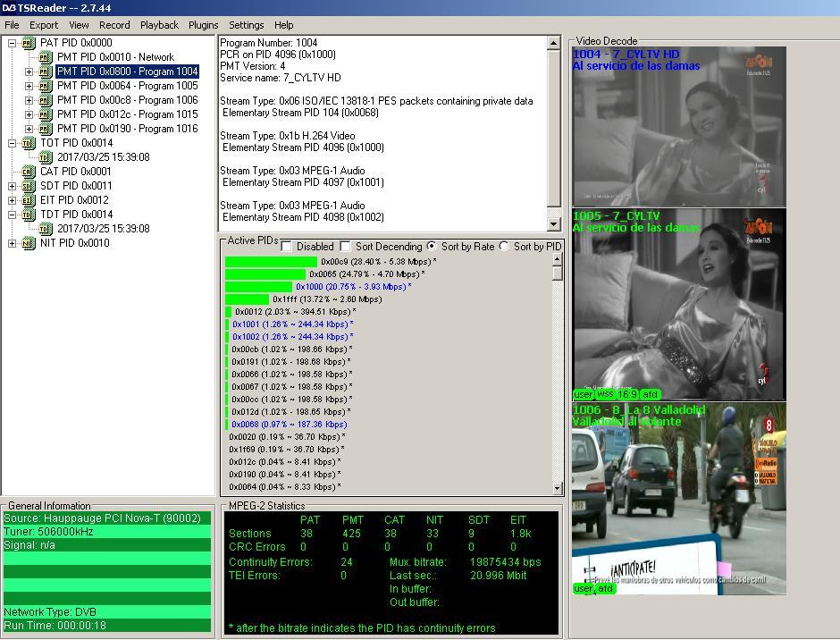Open the Export menu
The height and width of the screenshot is (640, 840).
point(44,25)
